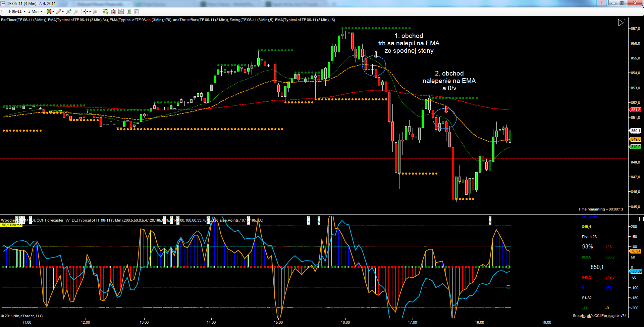Open the indicators line chart icon
644x327 pixels.
121,11
